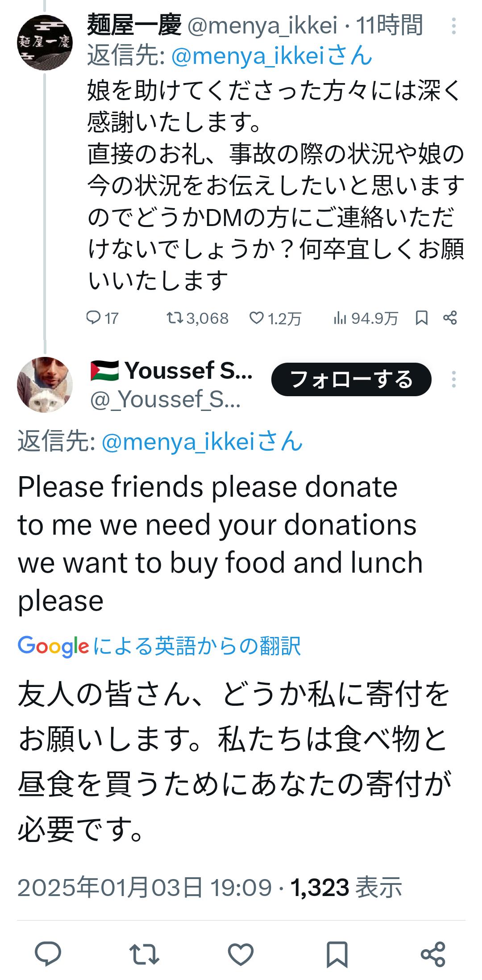The image size is (482, 980).
Task: Like Youssef's reply with bottom heart icon
Action: point(241,954)
